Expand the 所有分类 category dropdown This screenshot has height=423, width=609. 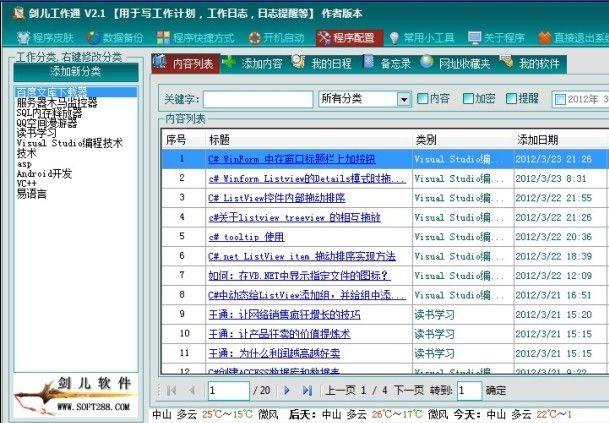pos(404,99)
